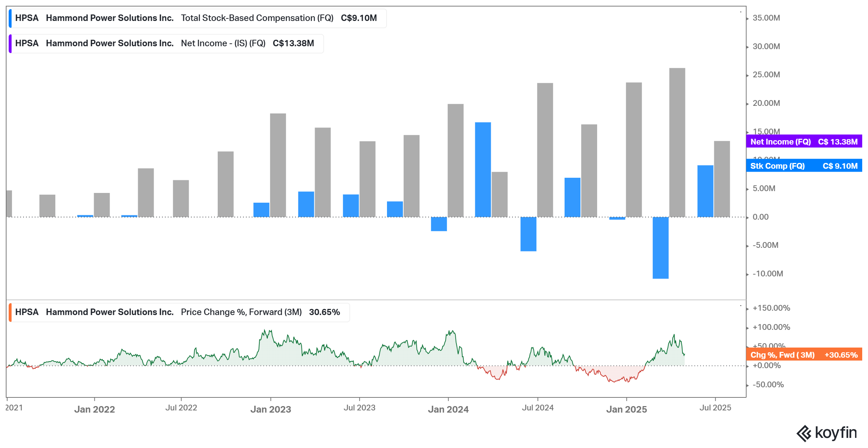Image resolution: width=868 pixels, height=448 pixels.
Task: Click the tallest gray net income bar
Action: 677,142
